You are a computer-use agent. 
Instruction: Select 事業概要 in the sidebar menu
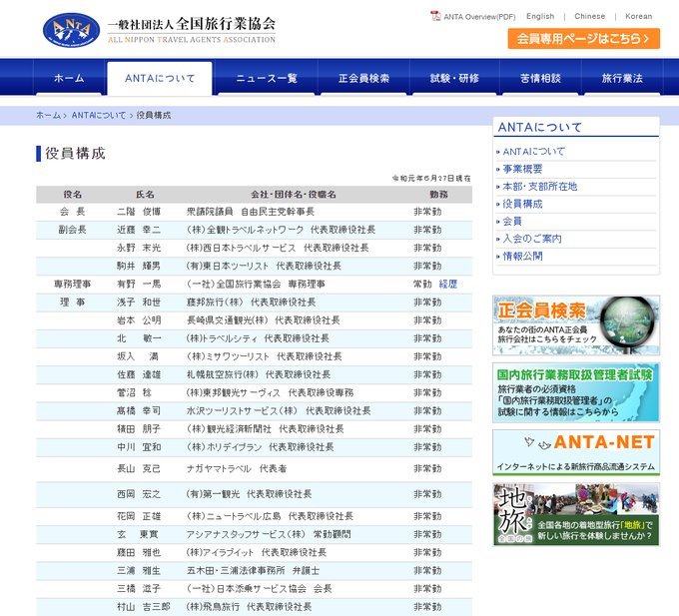coord(522,169)
